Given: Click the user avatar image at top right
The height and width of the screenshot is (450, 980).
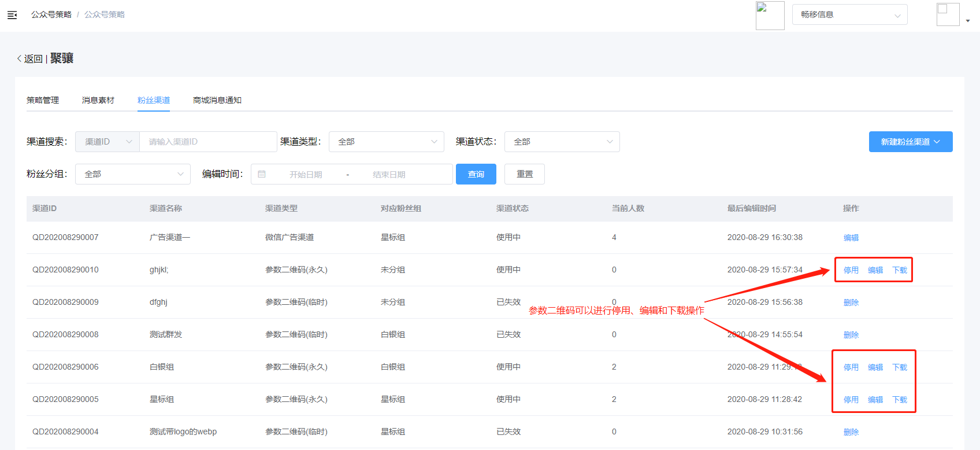Looking at the screenshot, I should point(948,14).
